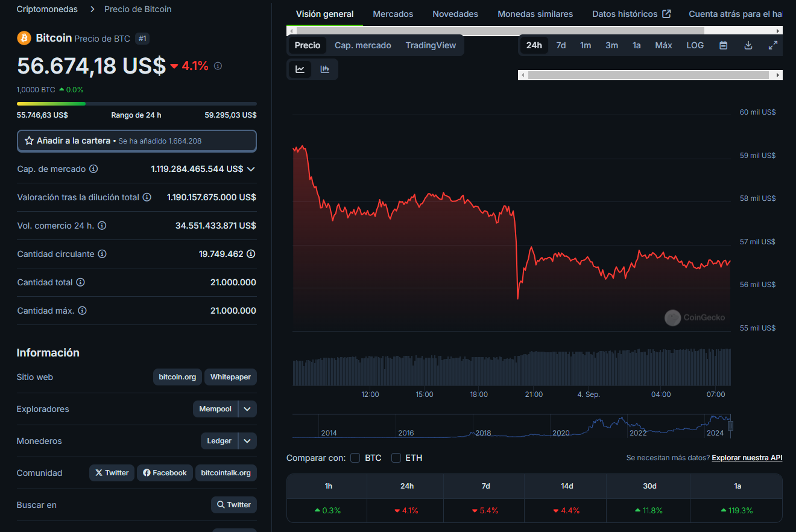Click the range buttons horizontal scrollbar thumb

[648, 75]
